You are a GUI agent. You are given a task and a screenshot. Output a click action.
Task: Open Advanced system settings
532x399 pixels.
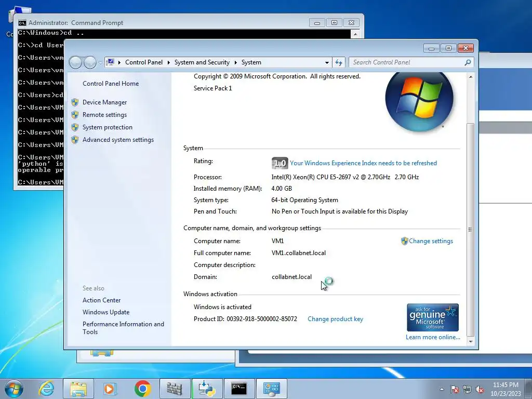coord(118,140)
